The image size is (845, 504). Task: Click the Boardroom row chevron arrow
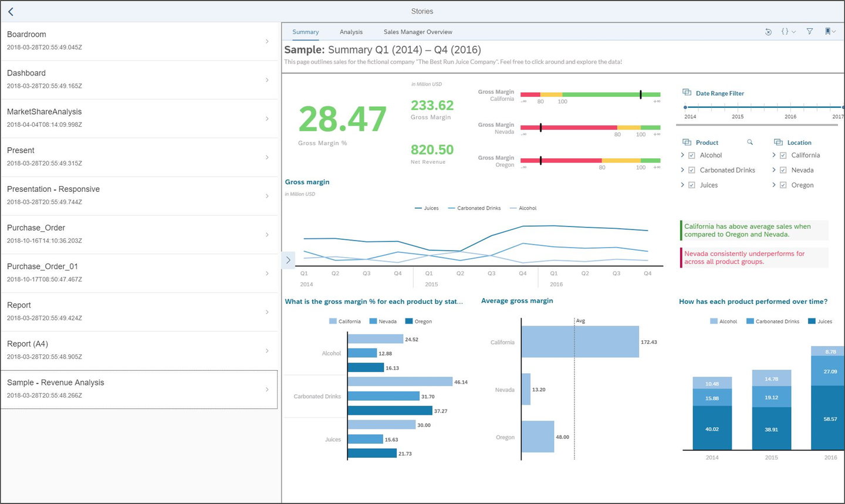pyautogui.click(x=267, y=41)
